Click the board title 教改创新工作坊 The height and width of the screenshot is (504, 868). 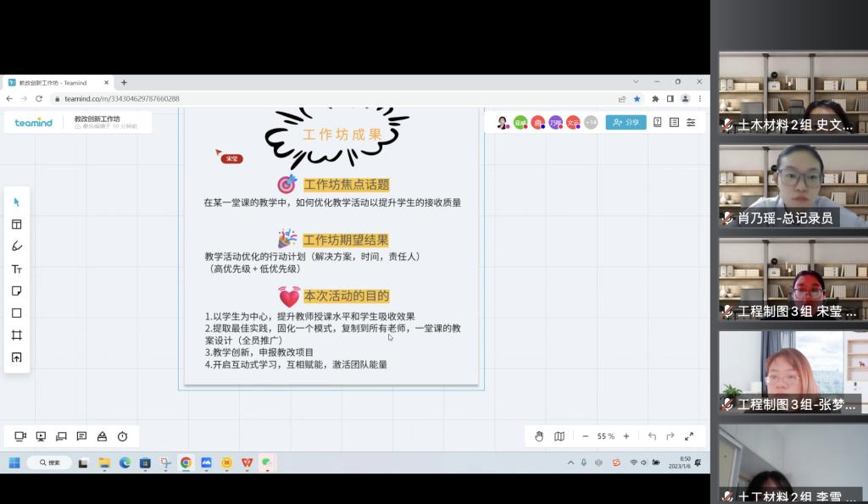97,119
